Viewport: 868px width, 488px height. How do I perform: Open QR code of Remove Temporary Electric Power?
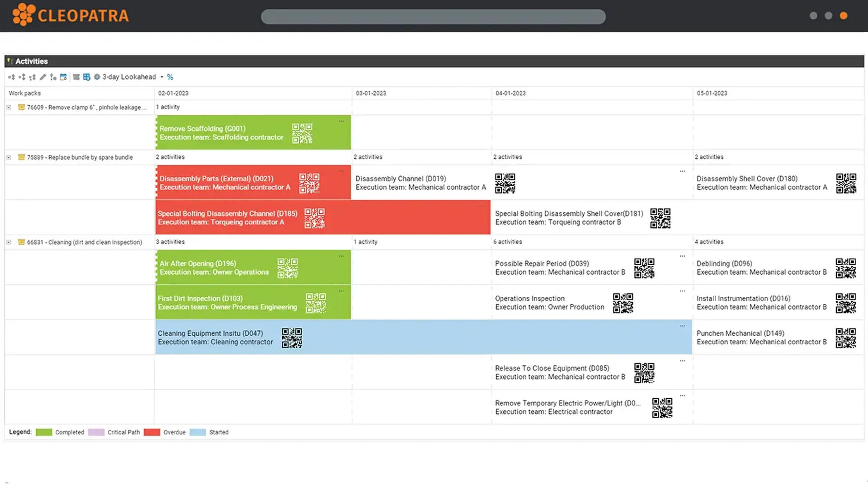[662, 408]
